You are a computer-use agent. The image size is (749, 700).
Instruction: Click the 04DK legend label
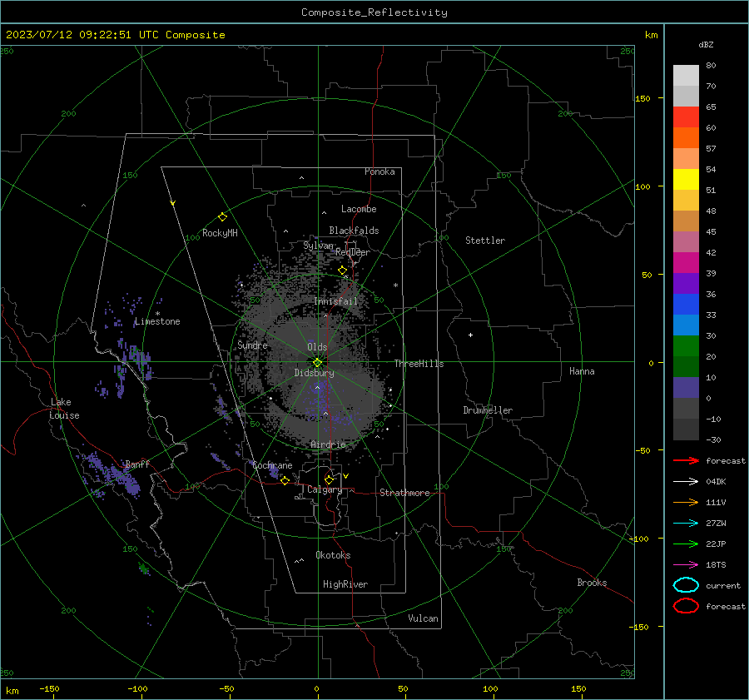tap(716, 481)
